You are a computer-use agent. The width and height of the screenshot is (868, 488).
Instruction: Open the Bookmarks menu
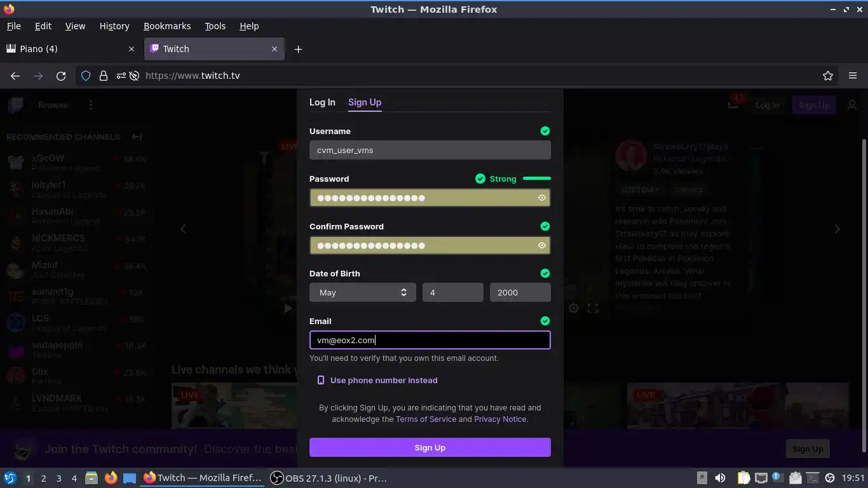point(167,26)
